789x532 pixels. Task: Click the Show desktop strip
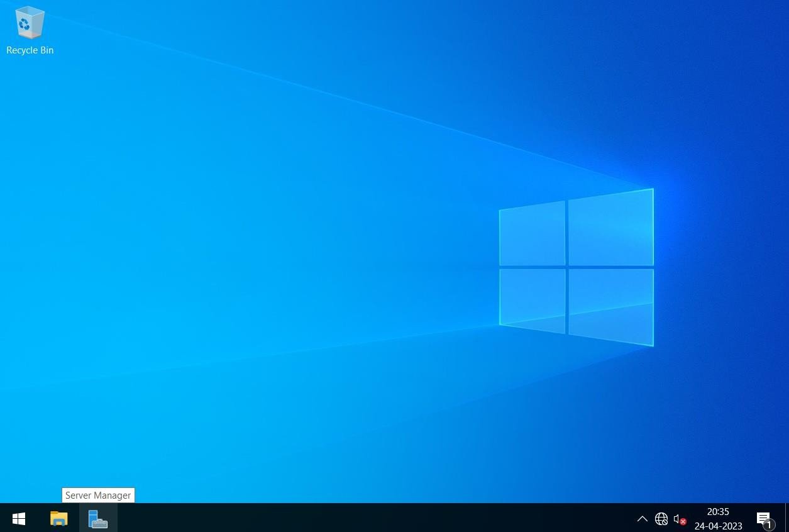786,518
